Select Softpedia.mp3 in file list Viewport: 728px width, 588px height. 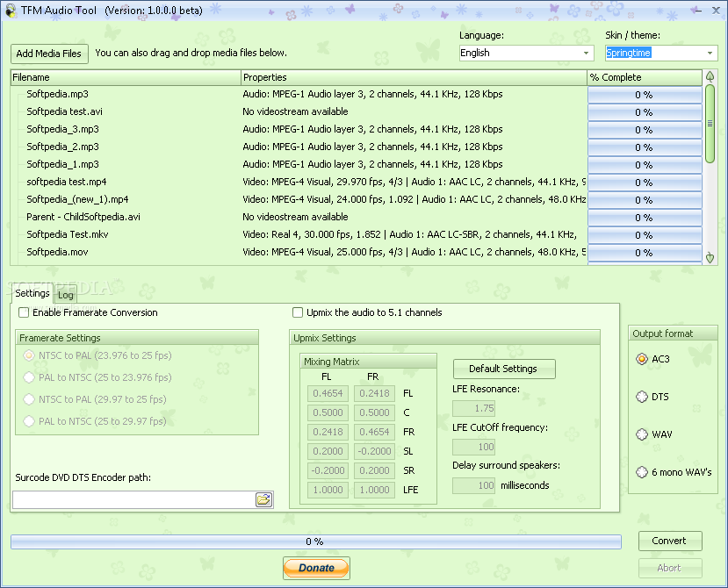tap(57, 94)
